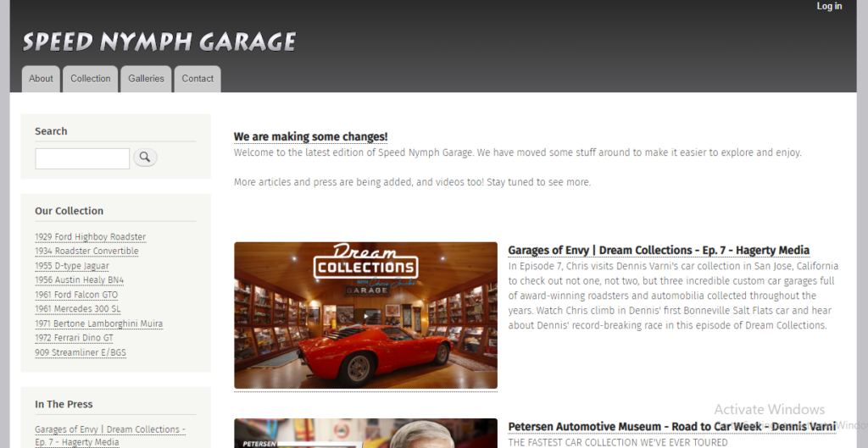Switch to the Galleries tab
This screenshot has height=448, width=868.
(x=146, y=79)
